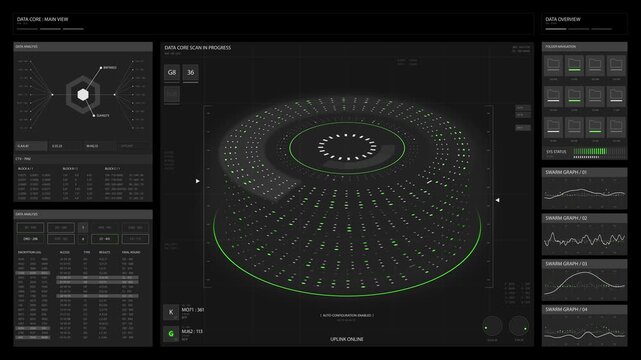Image resolution: width=641 pixels, height=360 pixels.
Task: Click the TYPE column header
Action: (87, 252)
